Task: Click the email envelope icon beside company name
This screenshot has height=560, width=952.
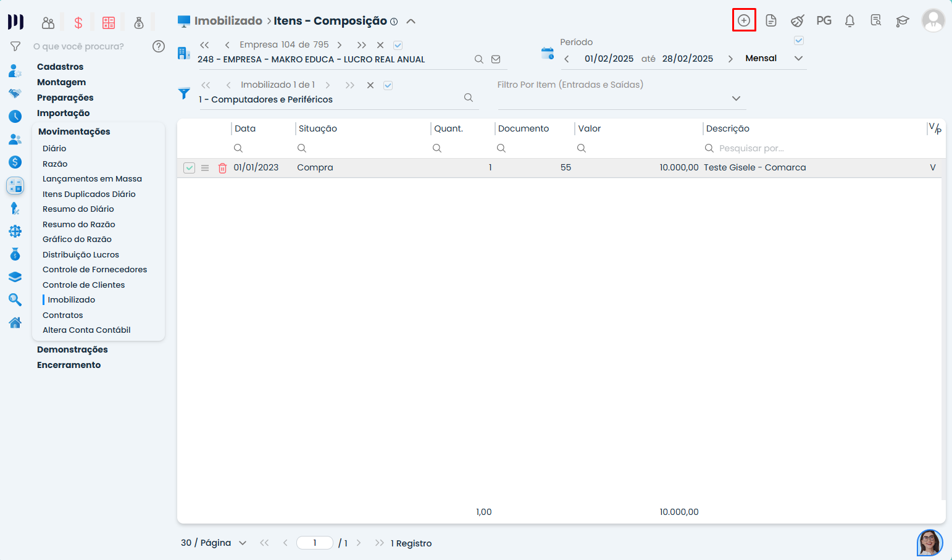Action: (496, 59)
